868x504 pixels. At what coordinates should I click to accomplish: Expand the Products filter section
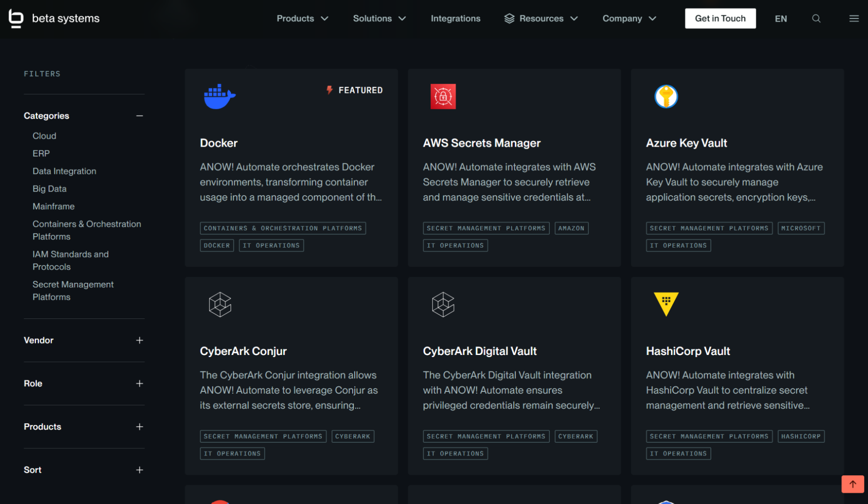139,427
